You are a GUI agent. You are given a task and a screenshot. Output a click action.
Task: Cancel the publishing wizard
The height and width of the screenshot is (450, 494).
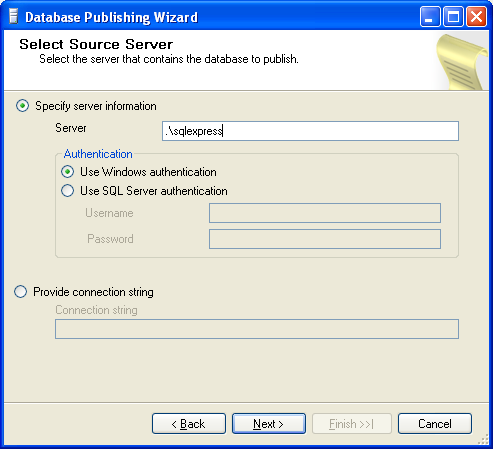435,424
